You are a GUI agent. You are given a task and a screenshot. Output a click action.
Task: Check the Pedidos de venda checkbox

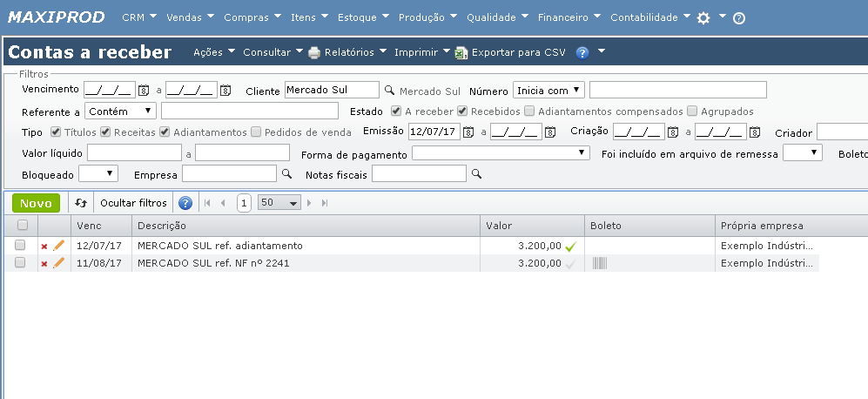tap(256, 132)
